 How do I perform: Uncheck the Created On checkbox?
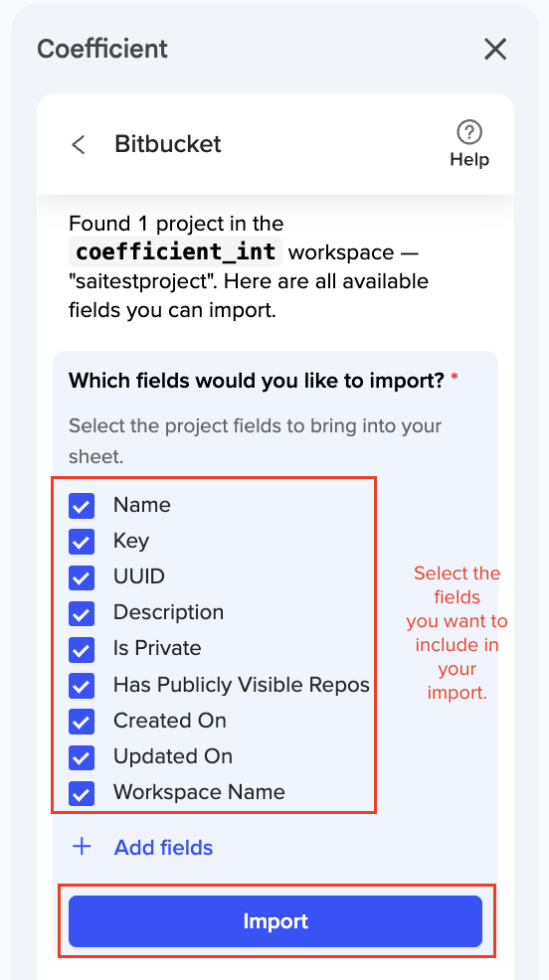[x=82, y=722]
